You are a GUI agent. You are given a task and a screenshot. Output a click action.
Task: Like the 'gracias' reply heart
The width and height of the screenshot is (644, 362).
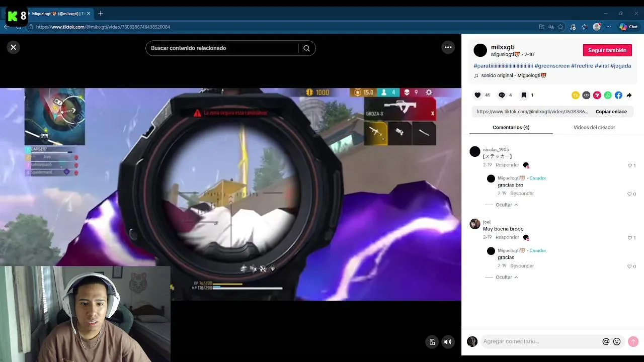pyautogui.click(x=629, y=266)
